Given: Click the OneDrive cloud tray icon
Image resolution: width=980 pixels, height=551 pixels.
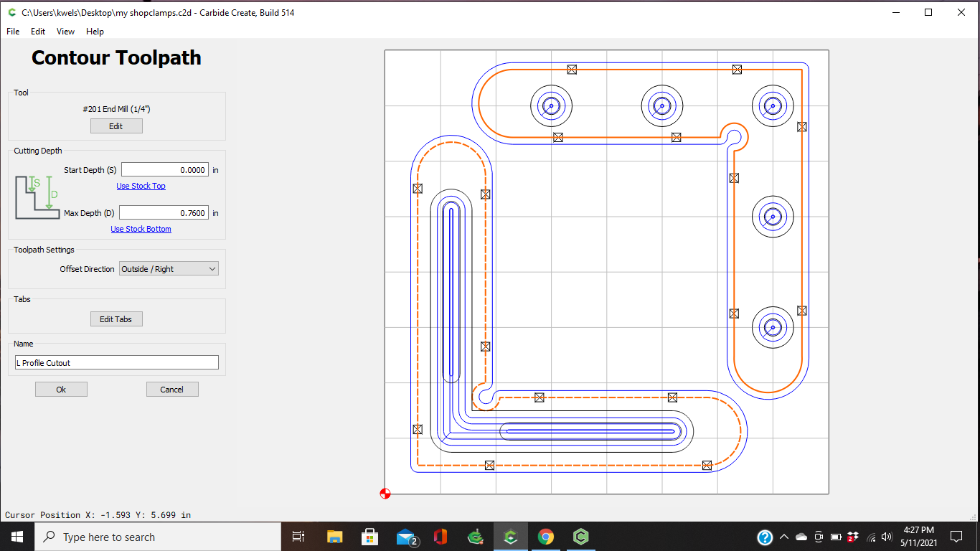Looking at the screenshot, I should pyautogui.click(x=801, y=537).
